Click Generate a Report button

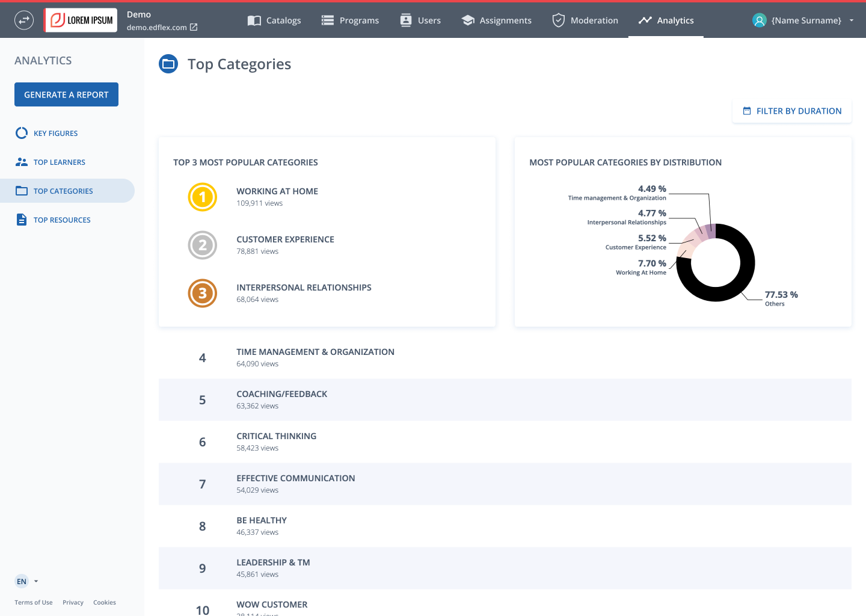pyautogui.click(x=66, y=94)
